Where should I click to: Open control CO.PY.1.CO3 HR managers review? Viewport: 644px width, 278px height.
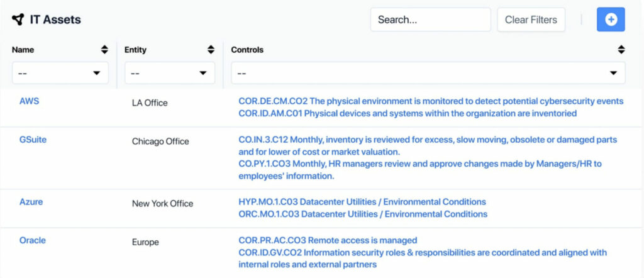point(419,170)
